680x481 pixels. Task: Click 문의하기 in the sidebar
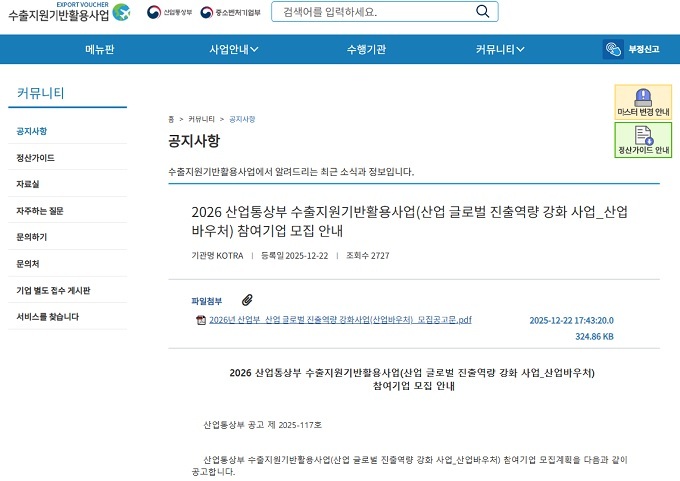point(31,237)
